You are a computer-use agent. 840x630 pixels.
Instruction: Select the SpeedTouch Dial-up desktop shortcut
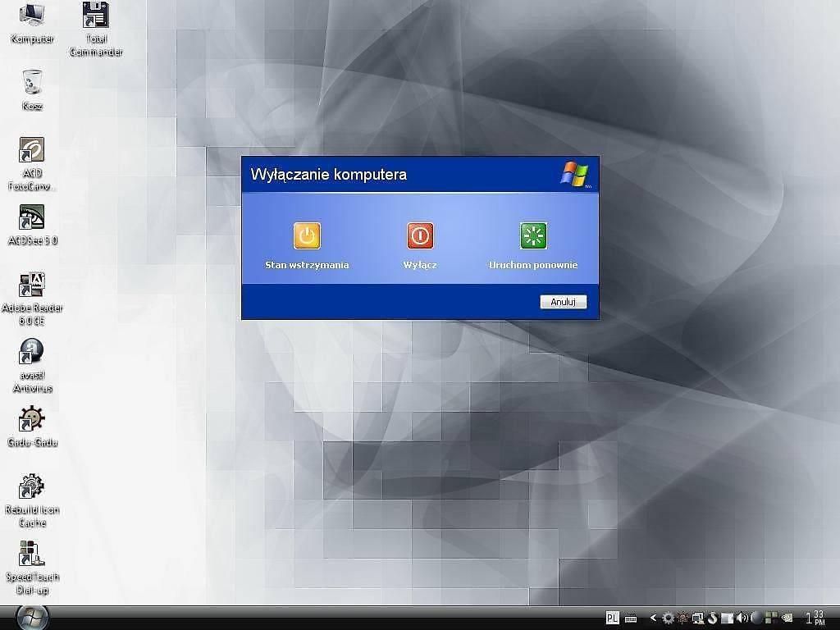pos(32,568)
